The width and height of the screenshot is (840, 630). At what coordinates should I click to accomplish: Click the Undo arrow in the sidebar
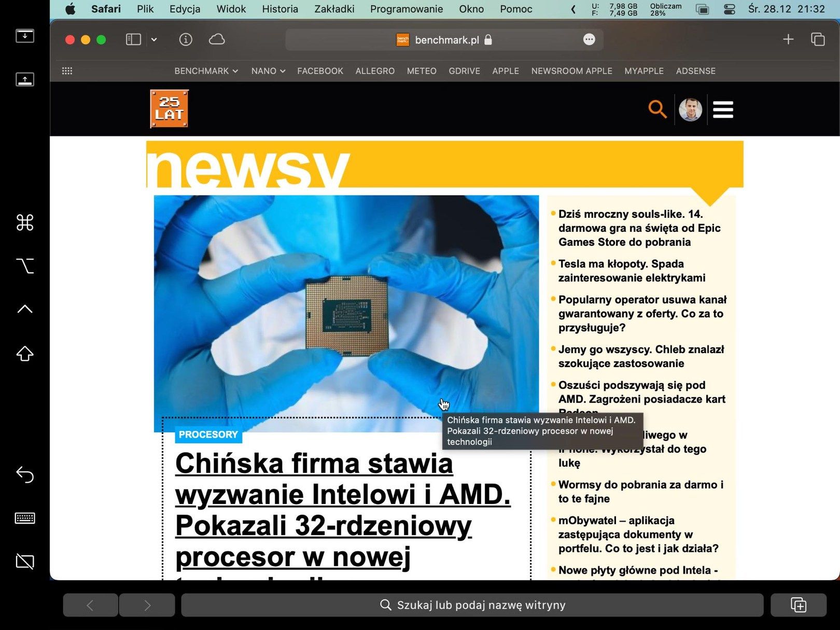[x=25, y=474]
